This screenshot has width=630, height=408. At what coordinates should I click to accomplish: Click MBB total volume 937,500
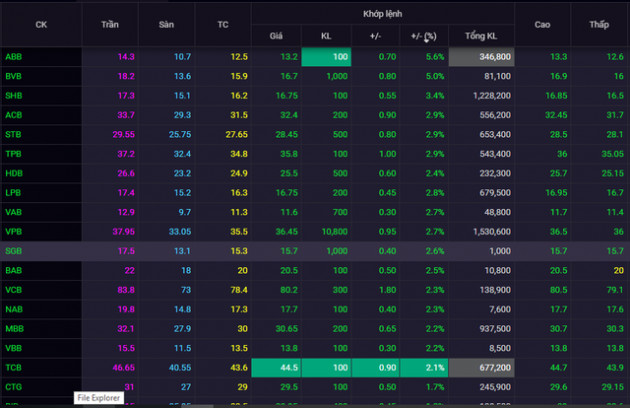(x=495, y=329)
